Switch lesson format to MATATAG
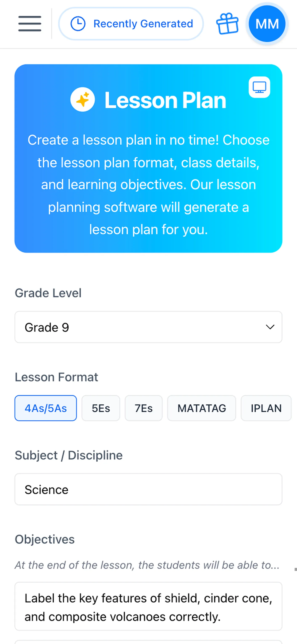This screenshot has height=644, width=297. (x=202, y=408)
